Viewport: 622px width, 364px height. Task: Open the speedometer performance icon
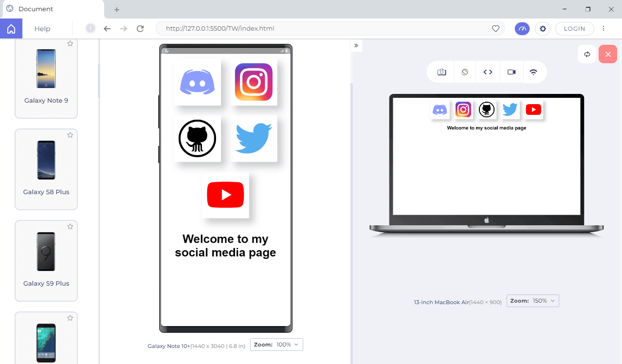coord(523,29)
